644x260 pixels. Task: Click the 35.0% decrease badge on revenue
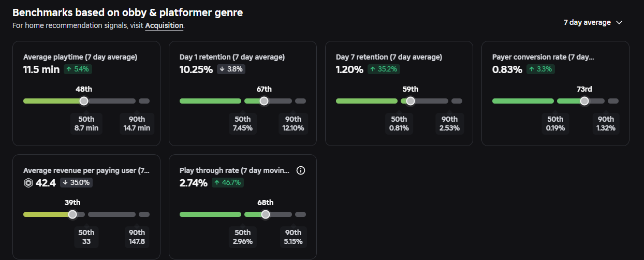[77, 183]
